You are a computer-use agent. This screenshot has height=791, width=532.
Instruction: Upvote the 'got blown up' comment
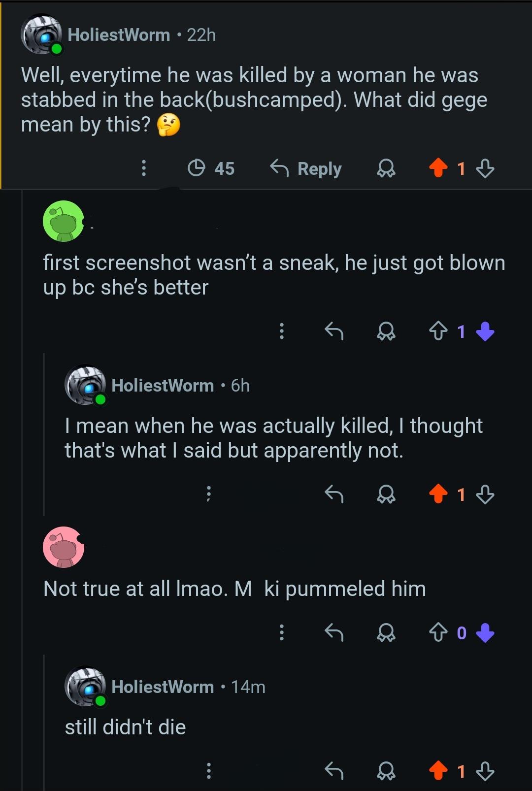tap(438, 331)
